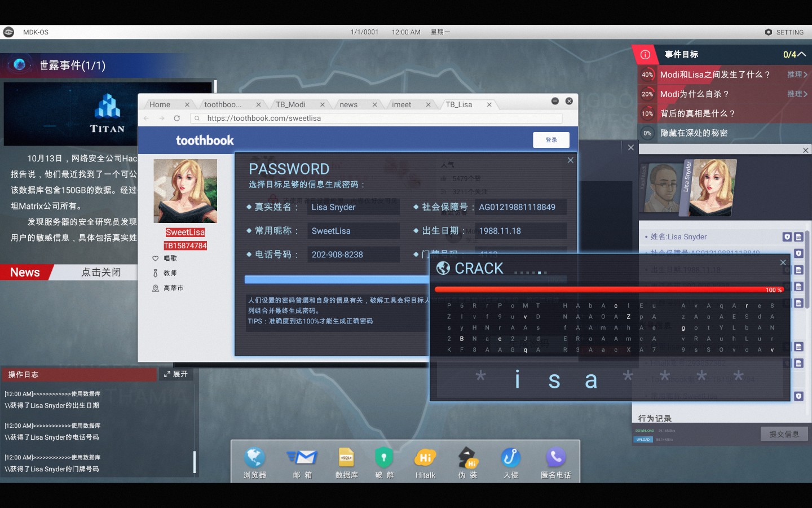Click the 登录 login button on toothbook
The image size is (812, 508).
pos(551,140)
